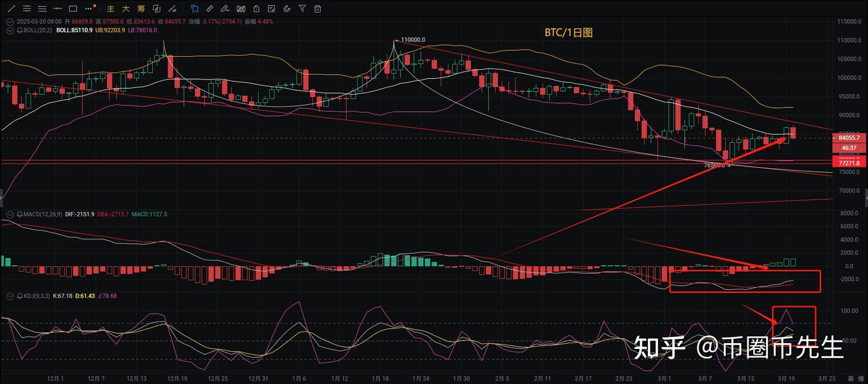Delete all drawings with trash icon
The image size is (868, 384).
pos(318,8)
